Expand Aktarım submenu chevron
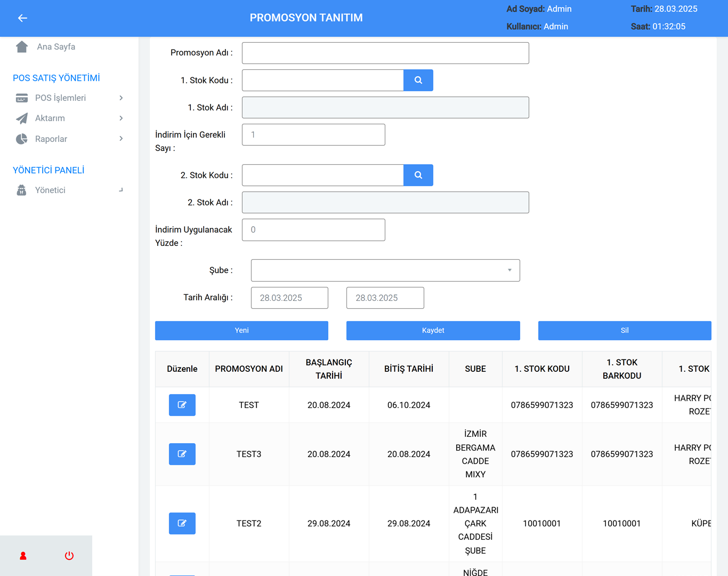 (121, 118)
